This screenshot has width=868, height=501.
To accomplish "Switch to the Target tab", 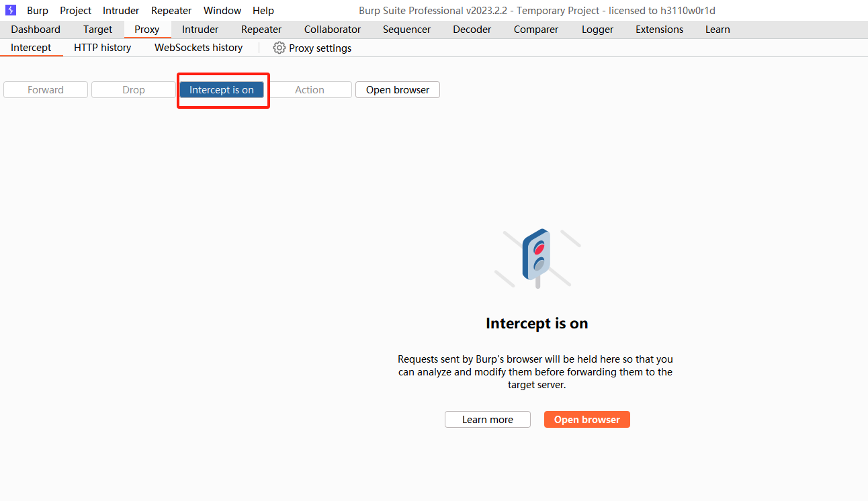I will (98, 30).
